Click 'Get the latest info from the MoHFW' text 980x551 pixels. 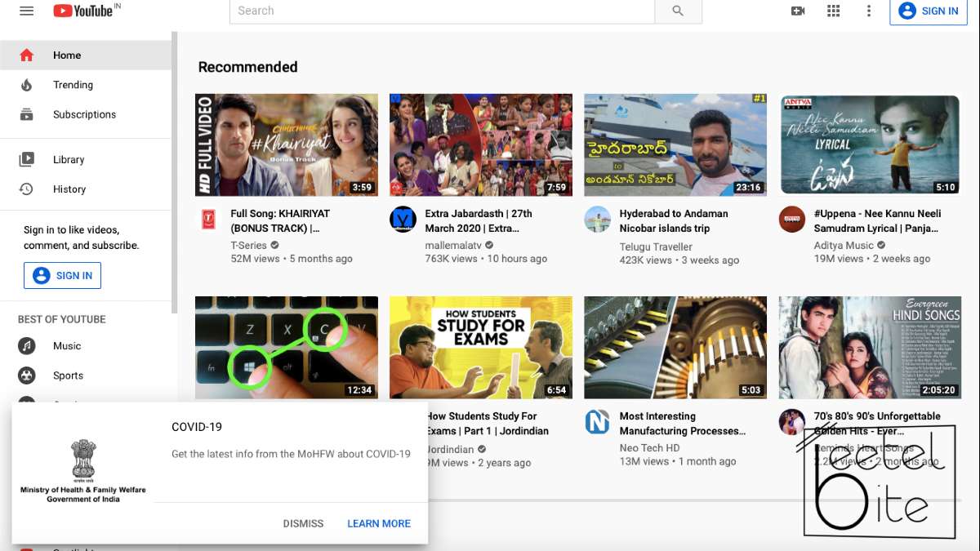pyautogui.click(x=291, y=454)
